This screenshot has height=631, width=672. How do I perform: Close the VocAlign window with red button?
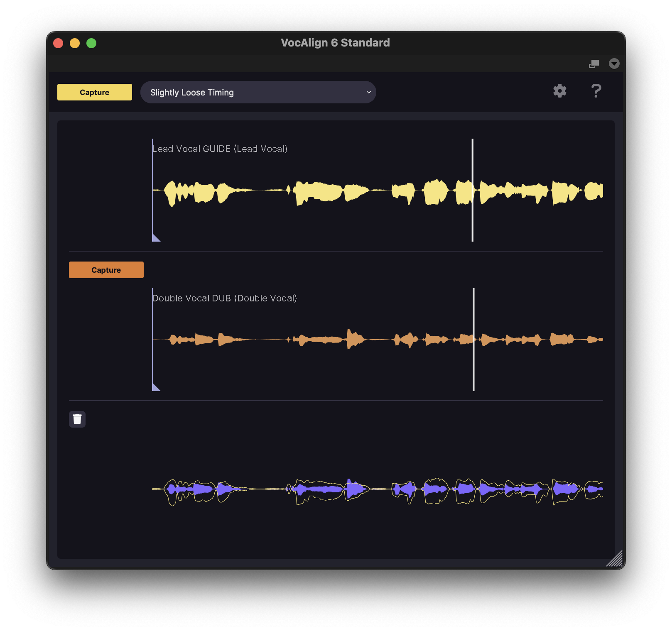58,43
